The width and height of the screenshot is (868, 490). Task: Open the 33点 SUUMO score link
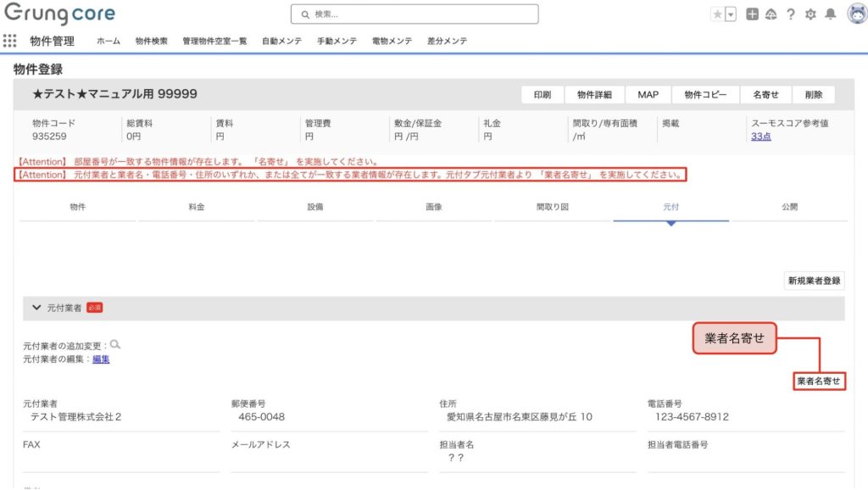760,136
